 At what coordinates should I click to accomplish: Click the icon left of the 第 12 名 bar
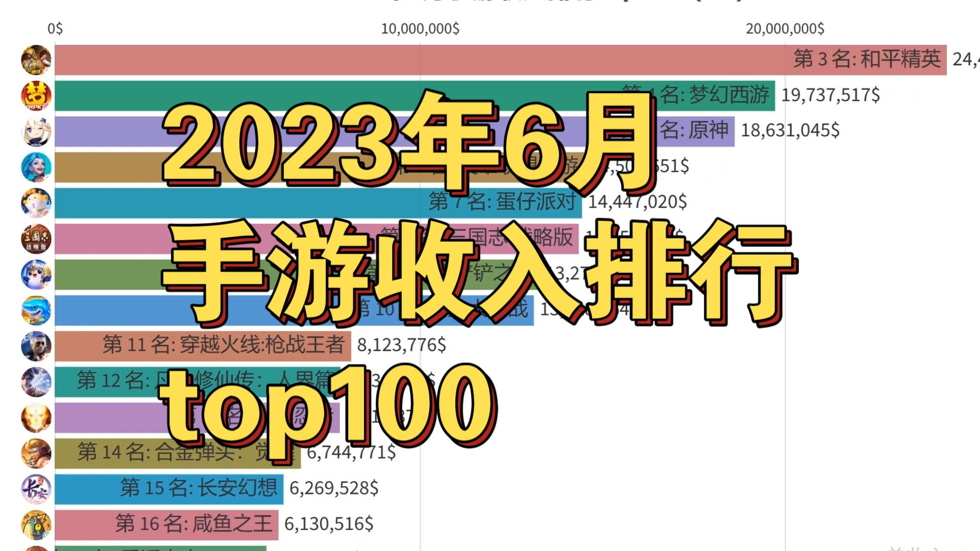click(36, 382)
